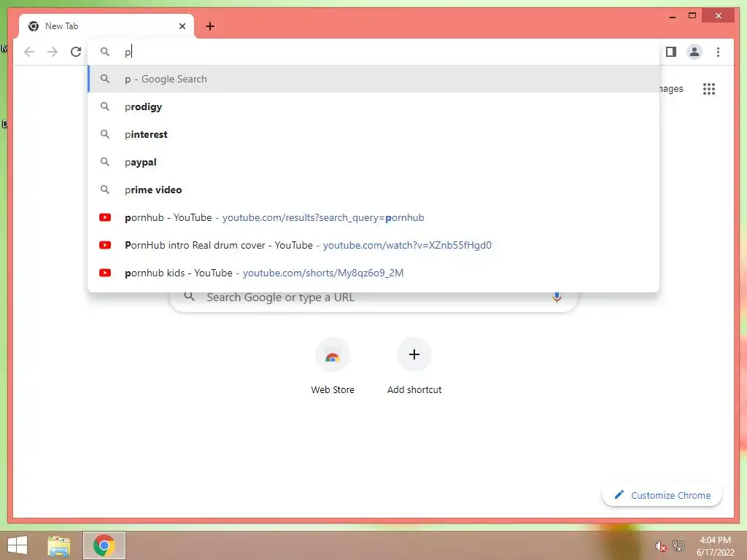
Task: Reload the page with refresh icon
Action: click(x=76, y=52)
